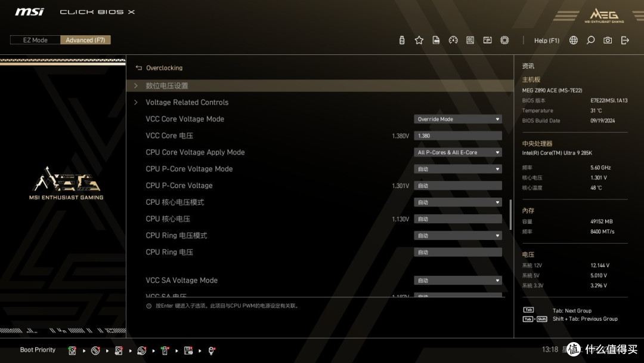
Task: Open VCC Core Voltage Mode dropdown
Action: pyautogui.click(x=458, y=119)
